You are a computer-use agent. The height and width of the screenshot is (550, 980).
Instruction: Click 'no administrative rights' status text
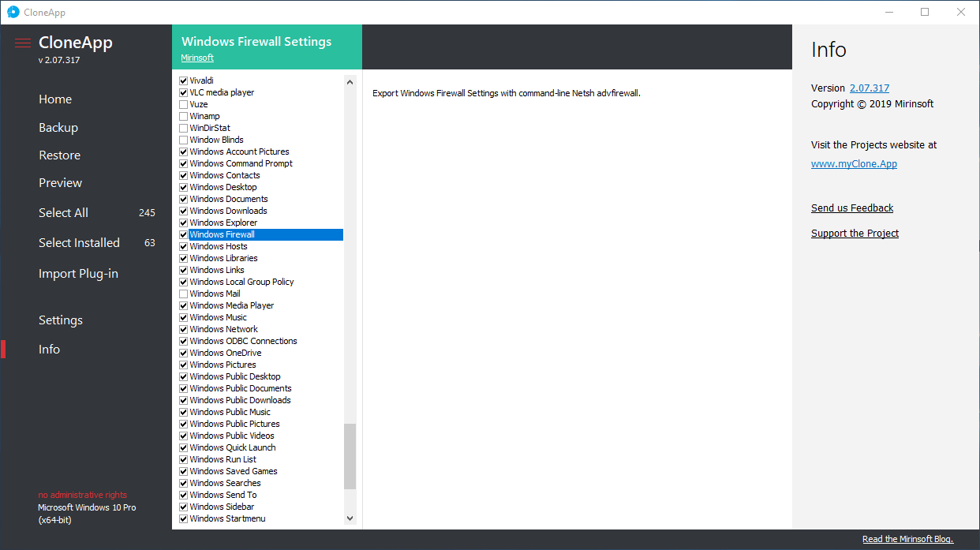83,496
